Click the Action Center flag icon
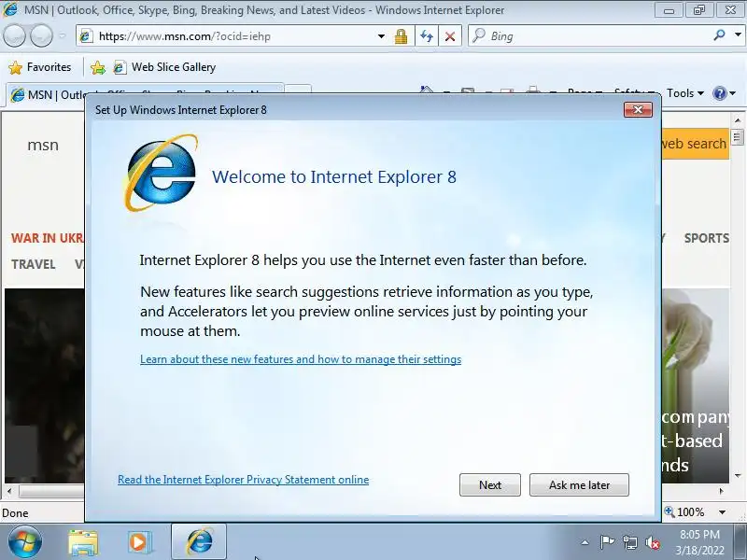747x560 pixels. coord(607,542)
